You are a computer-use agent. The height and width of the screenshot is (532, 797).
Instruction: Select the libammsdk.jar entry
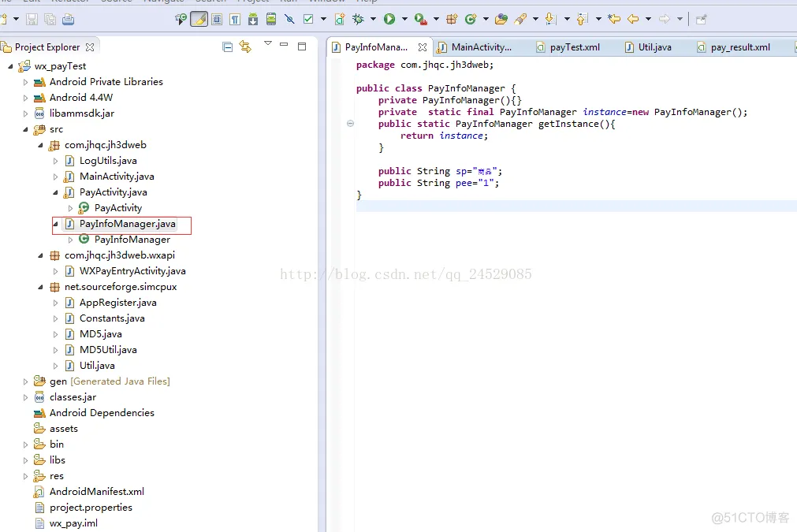point(81,113)
